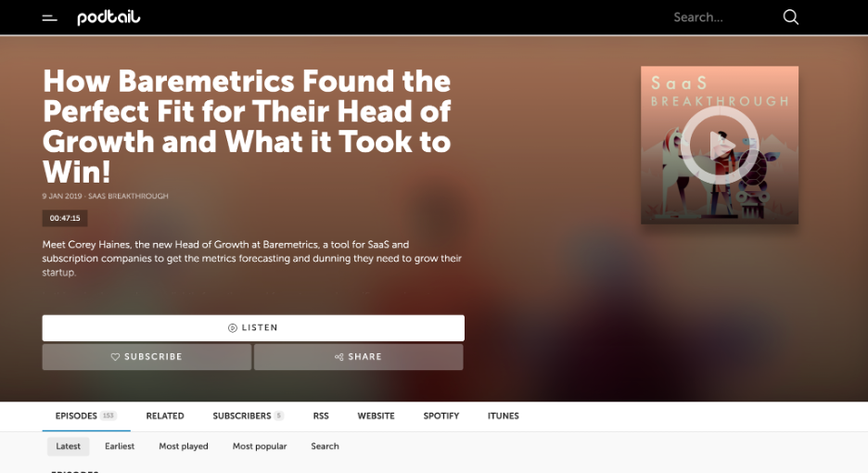Switch to the Related tab
This screenshot has width=868, height=473.
click(x=165, y=416)
